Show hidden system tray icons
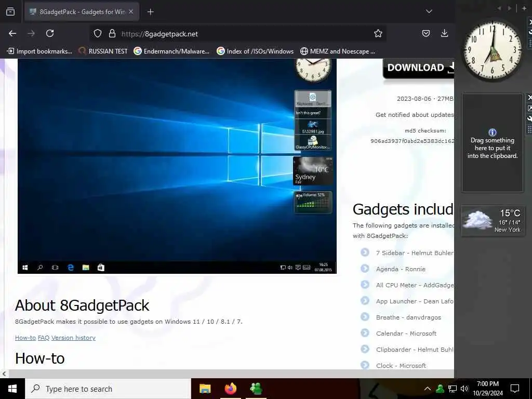Viewport: 532px width, 399px height. tap(428, 389)
